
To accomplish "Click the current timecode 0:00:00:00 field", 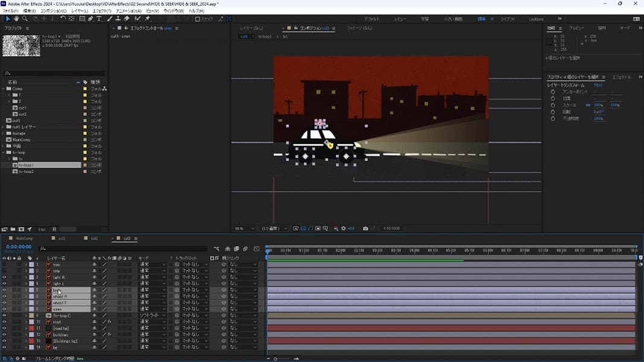I will [x=18, y=247].
